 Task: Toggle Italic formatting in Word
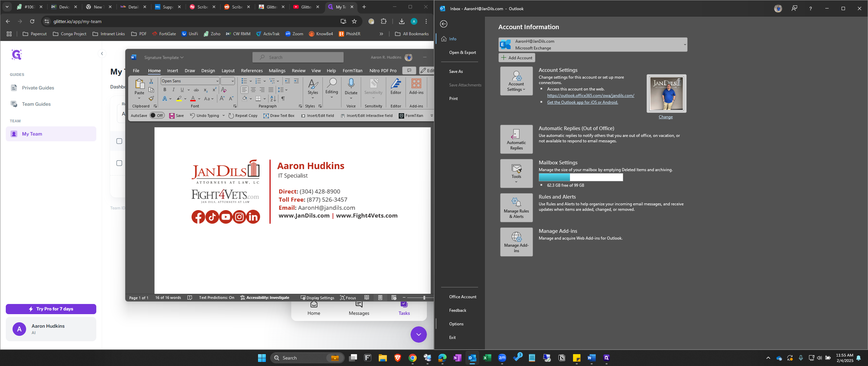(x=173, y=90)
